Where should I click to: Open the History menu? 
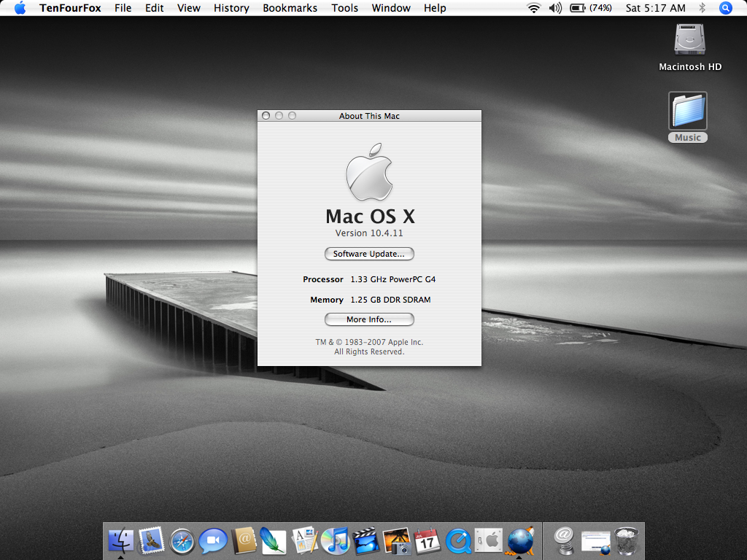coord(231,8)
